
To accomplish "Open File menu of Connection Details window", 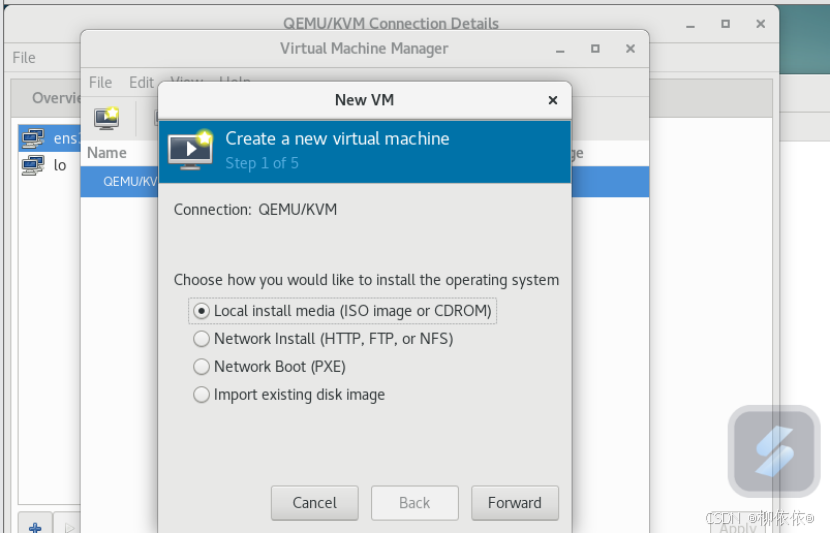I will click(24, 58).
